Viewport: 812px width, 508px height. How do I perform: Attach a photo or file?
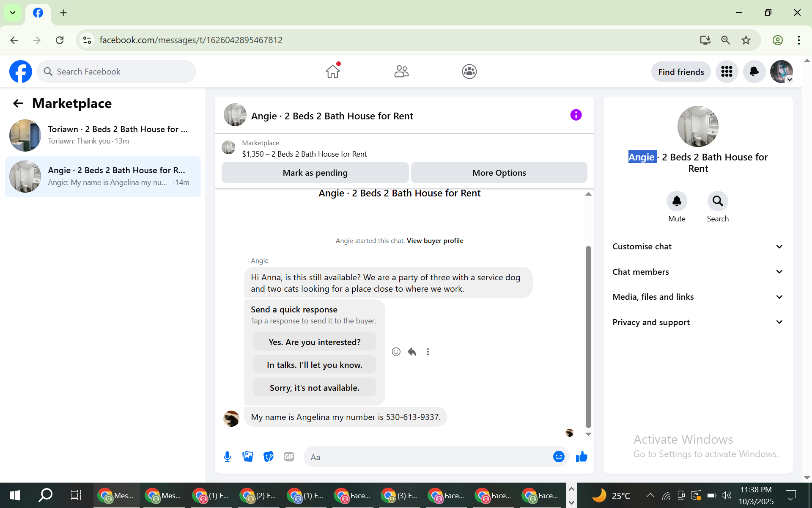click(248, 457)
